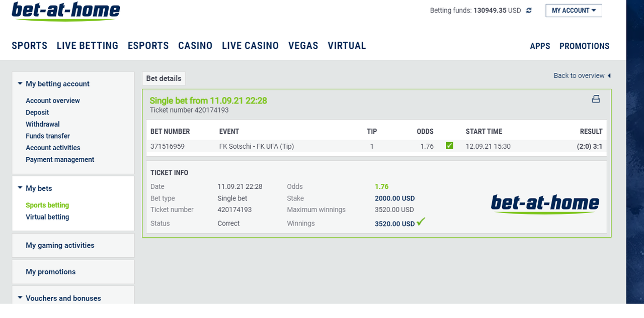
Task: Select Virtual betting under My bets
Action: [47, 217]
